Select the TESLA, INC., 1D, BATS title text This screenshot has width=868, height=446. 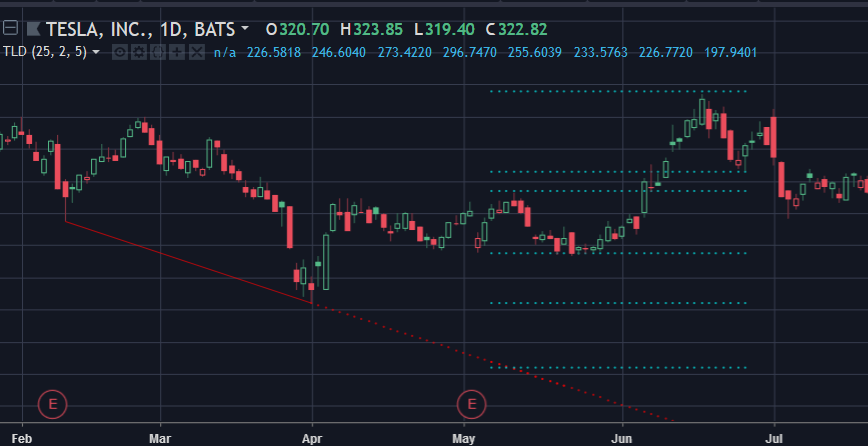(x=142, y=29)
